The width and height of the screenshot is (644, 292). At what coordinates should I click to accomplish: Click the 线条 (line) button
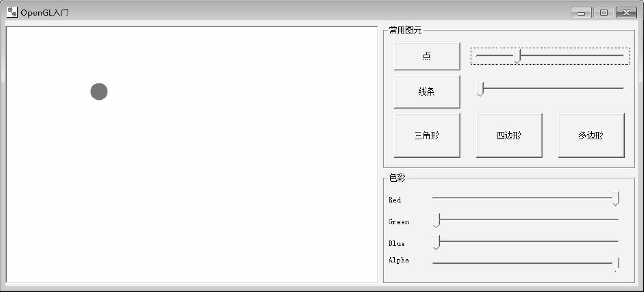pyautogui.click(x=427, y=92)
